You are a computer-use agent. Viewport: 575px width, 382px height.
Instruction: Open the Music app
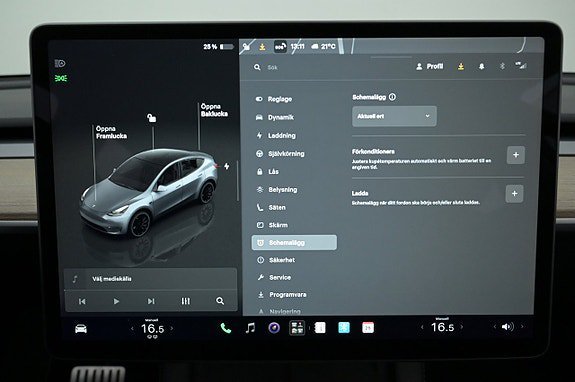pos(250,328)
